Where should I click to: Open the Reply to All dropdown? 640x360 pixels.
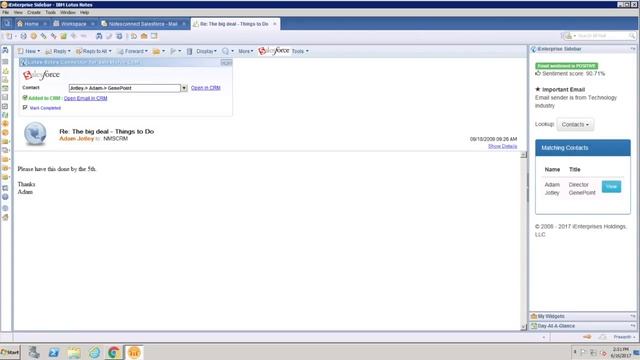tap(93, 51)
